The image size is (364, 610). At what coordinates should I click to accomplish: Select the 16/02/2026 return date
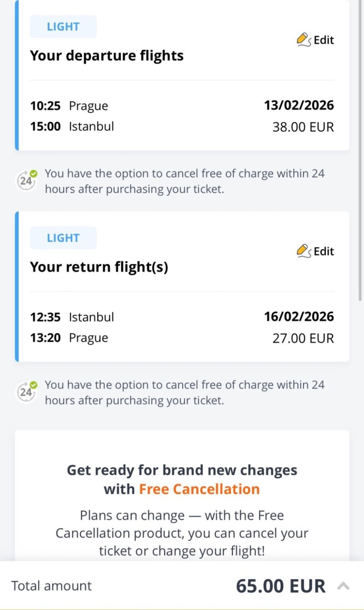(299, 316)
